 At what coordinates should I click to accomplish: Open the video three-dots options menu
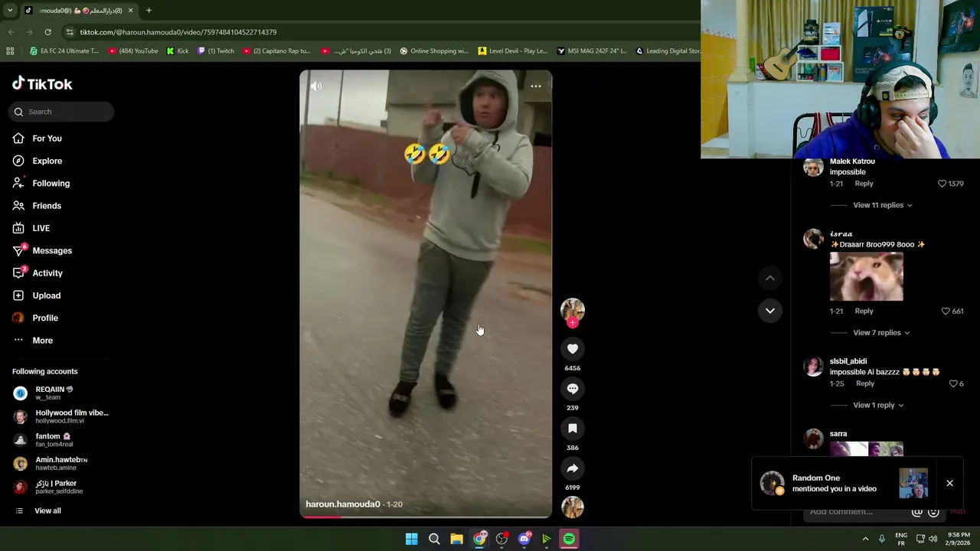(x=536, y=86)
